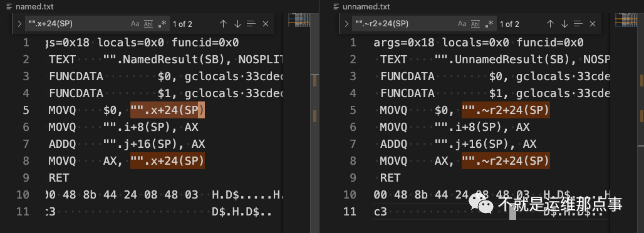This screenshot has width=644, height=233.
Task: Switch to the unnamed.txt tab
Action: (x=361, y=6)
